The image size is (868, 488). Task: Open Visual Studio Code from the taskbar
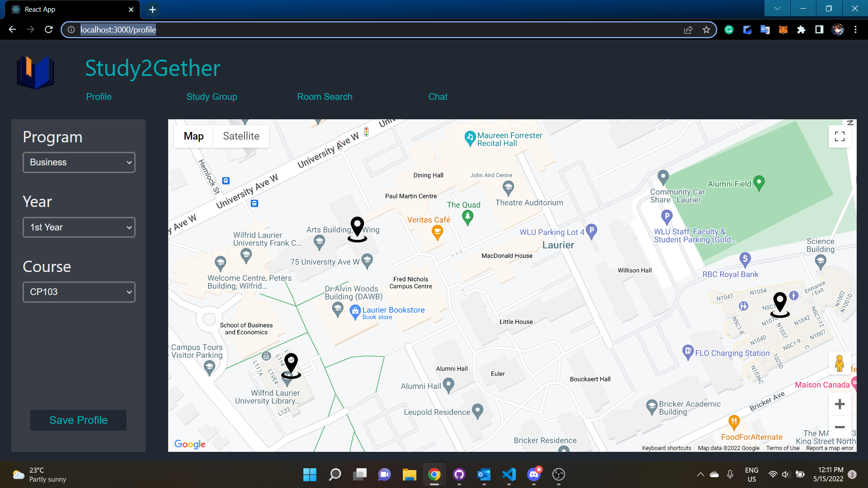(509, 474)
